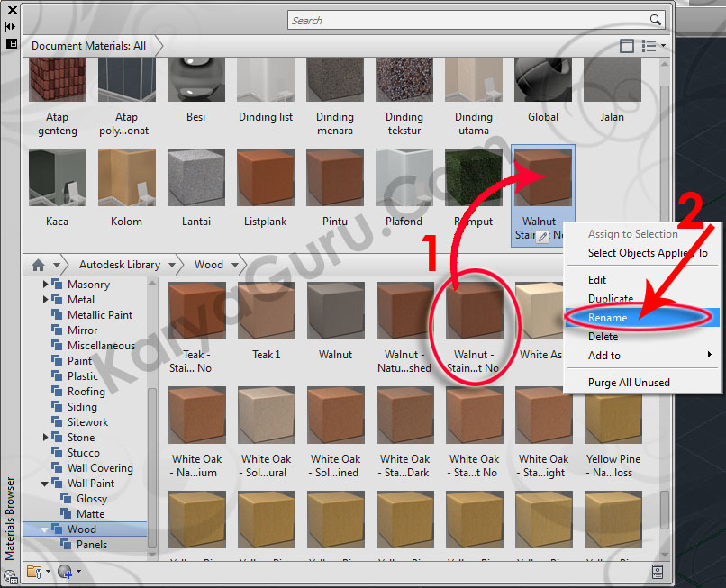
Task: Select Purge All Unused in context menu
Action: tap(629, 383)
